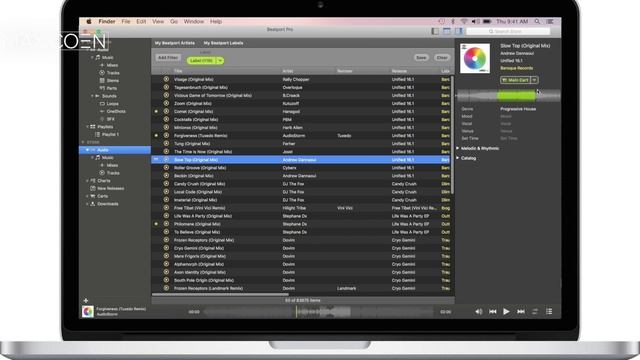This screenshot has width=640, height=360.
Task: Click the Clear filter button
Action: [x=442, y=58]
